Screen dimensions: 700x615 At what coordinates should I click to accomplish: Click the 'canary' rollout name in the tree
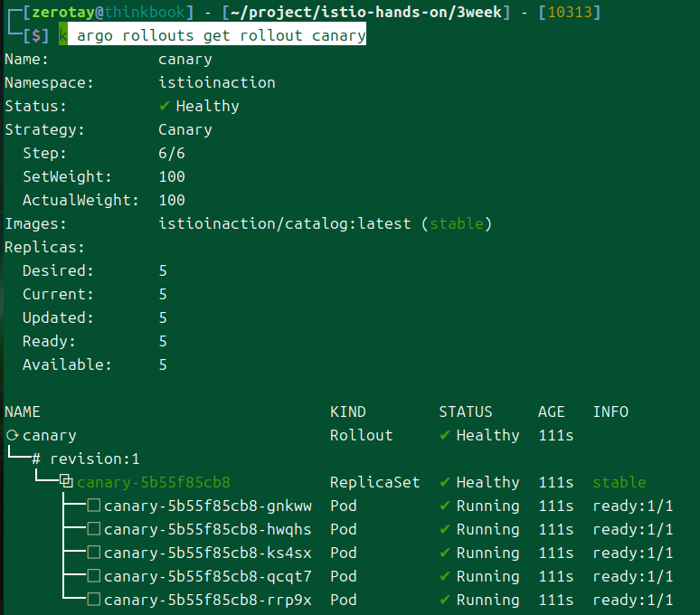click(50, 436)
